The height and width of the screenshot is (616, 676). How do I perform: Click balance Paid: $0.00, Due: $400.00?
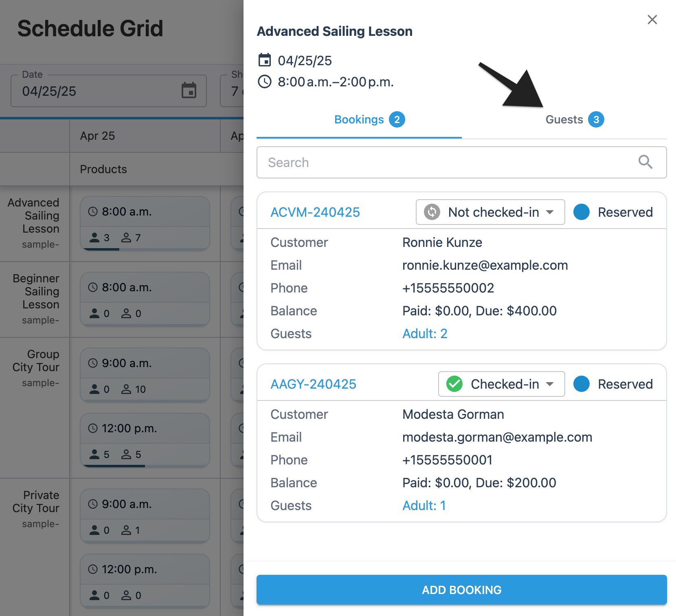pos(479,311)
